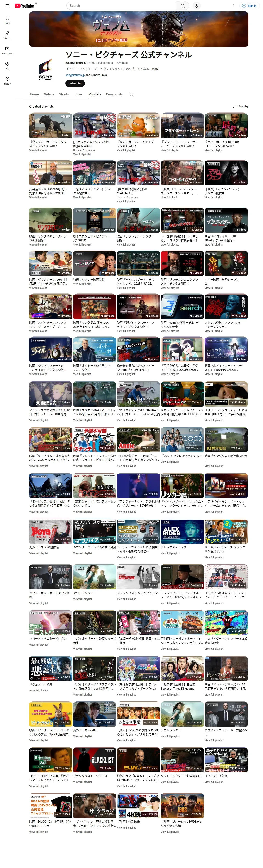Click the playlist title 『ヴェノム』特集
The image size is (263, 868).
[x=41, y=684]
